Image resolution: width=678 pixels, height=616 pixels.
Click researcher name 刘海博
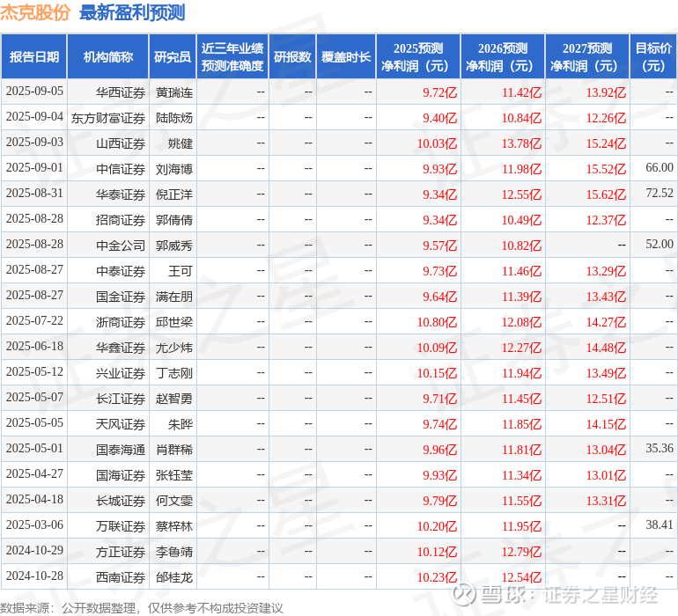[x=174, y=169]
